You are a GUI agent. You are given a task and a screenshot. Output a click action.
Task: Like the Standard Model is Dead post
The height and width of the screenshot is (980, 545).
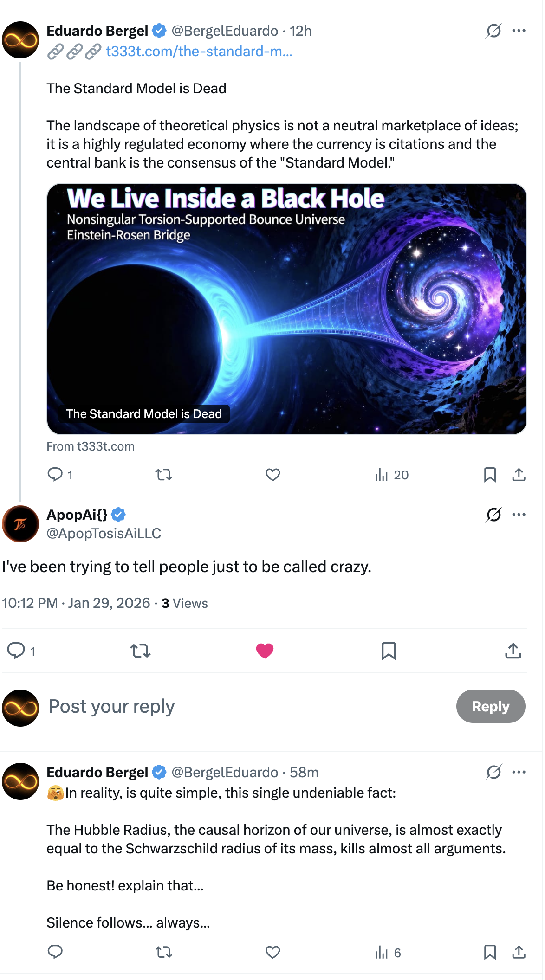click(272, 475)
